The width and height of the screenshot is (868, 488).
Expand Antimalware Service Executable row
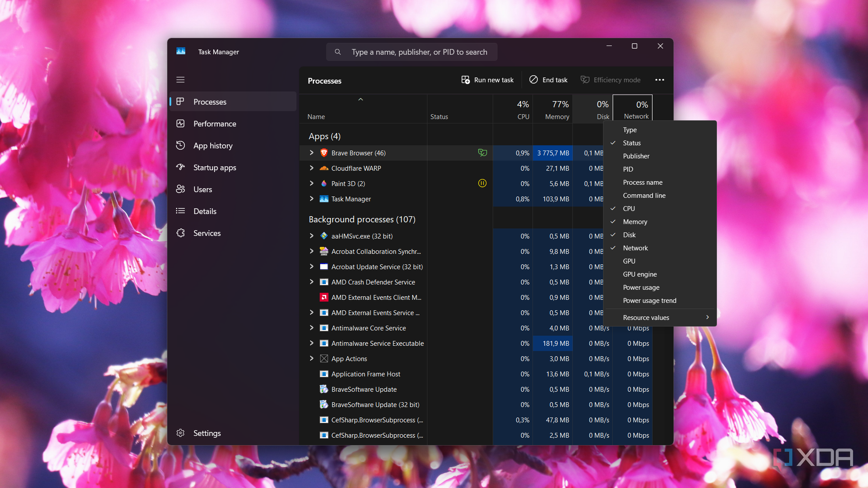(x=311, y=343)
